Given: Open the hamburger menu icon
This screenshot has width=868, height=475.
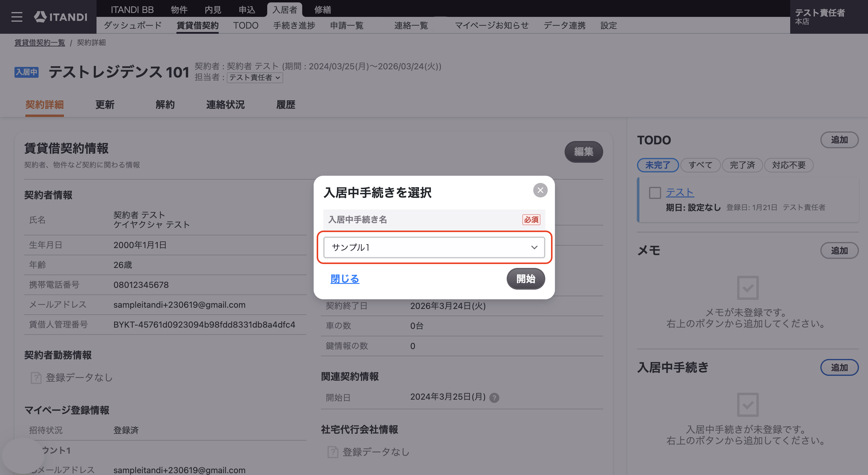Looking at the screenshot, I should click(17, 17).
